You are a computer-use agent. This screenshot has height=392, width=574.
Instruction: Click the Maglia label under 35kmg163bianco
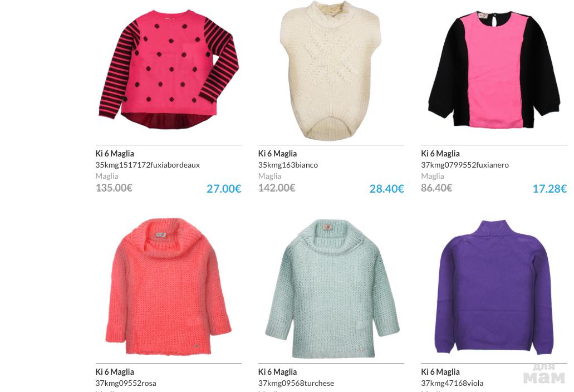[x=269, y=176]
